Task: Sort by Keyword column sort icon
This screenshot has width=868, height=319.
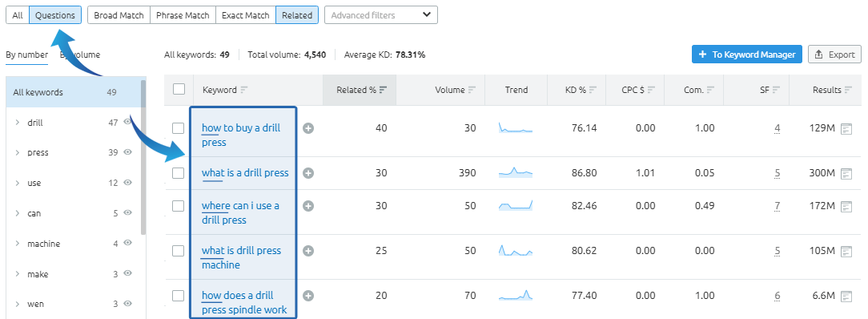Action: click(x=244, y=90)
